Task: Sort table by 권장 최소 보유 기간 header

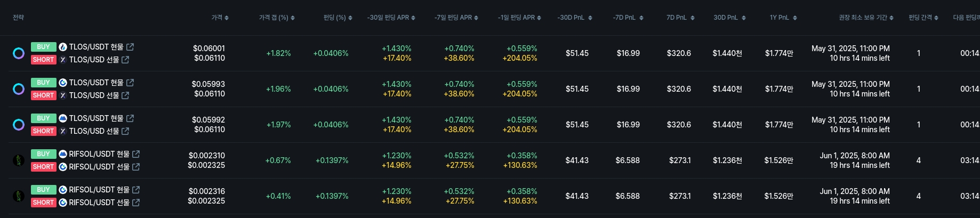Action: tap(863, 18)
